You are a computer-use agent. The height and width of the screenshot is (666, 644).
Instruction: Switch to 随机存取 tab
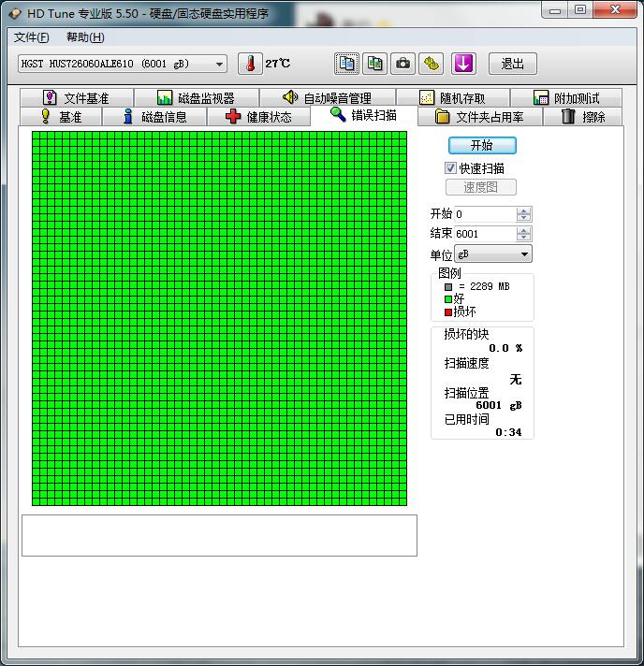point(453,98)
